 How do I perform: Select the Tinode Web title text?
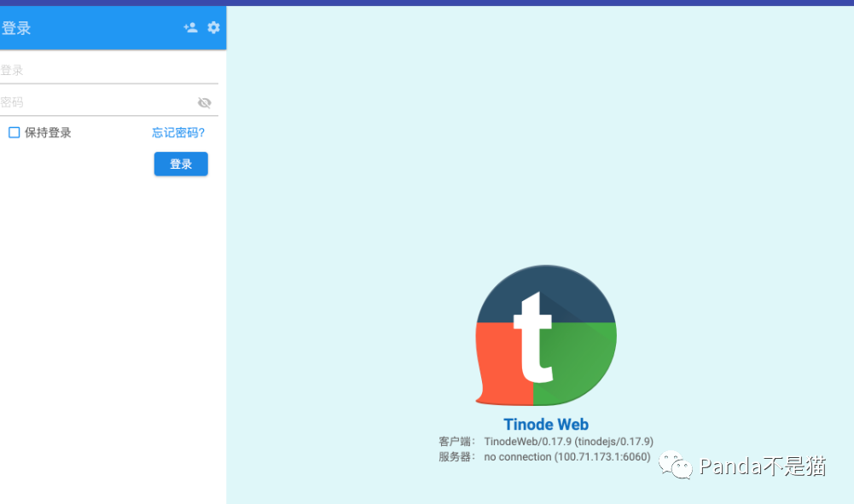point(546,425)
